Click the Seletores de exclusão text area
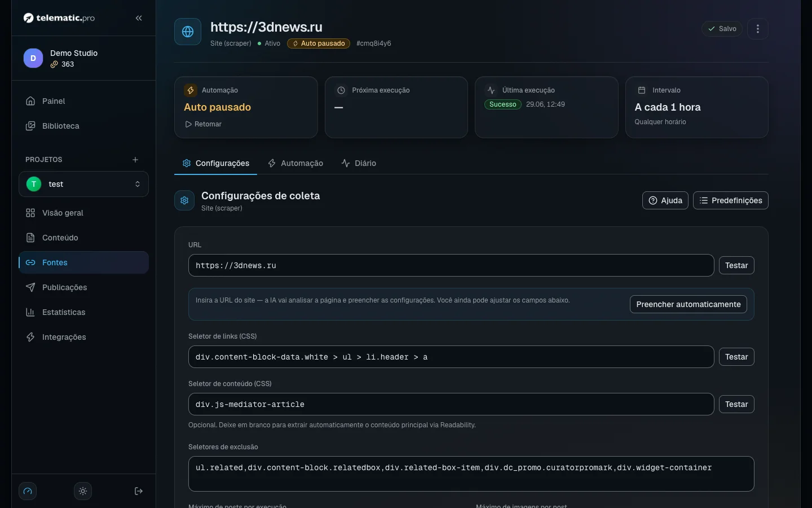Image resolution: width=812 pixels, height=508 pixels. pos(471,474)
